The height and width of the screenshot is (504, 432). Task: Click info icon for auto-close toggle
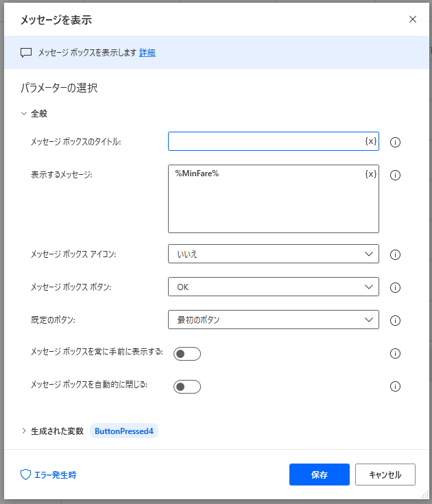[395, 386]
